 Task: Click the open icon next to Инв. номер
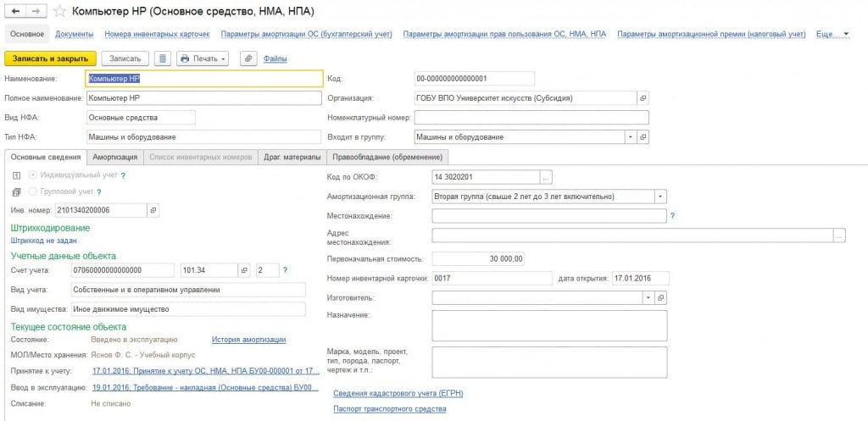click(153, 209)
